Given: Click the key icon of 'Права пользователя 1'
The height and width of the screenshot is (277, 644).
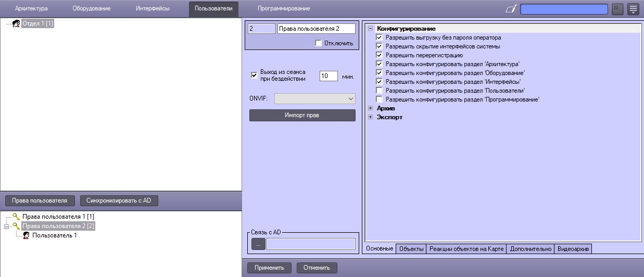Looking at the screenshot, I should coord(16,216).
